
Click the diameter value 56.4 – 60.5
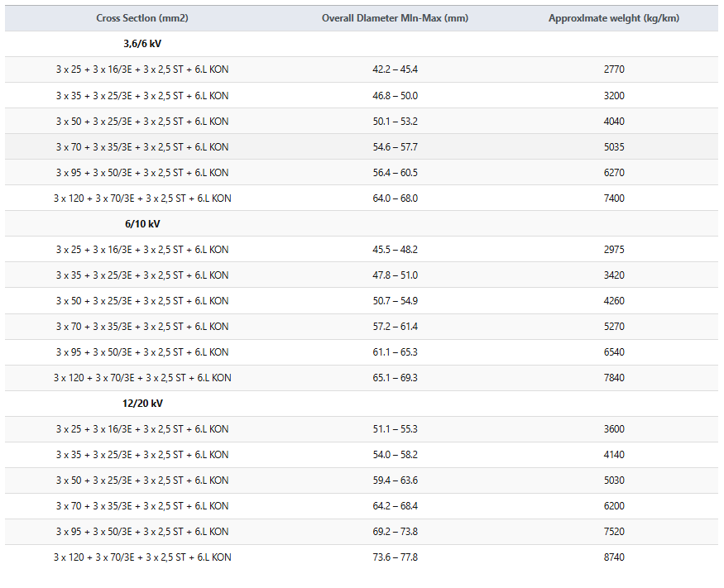[x=396, y=173]
